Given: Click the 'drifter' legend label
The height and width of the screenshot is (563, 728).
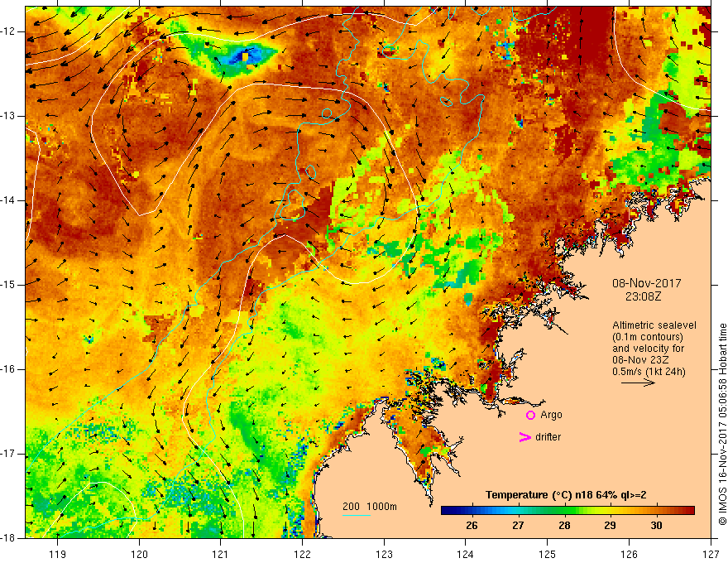Looking at the screenshot, I should point(548,437).
